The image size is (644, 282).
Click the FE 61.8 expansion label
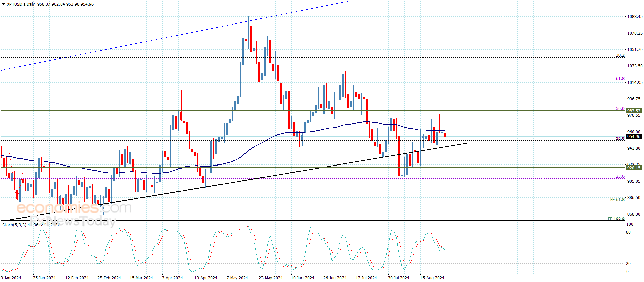point(617,200)
